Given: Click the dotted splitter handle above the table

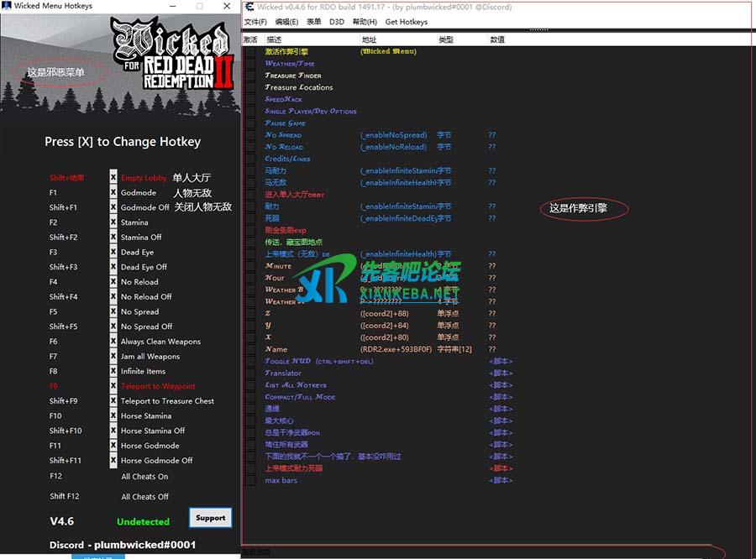Looking at the screenshot, I should click(538, 30).
